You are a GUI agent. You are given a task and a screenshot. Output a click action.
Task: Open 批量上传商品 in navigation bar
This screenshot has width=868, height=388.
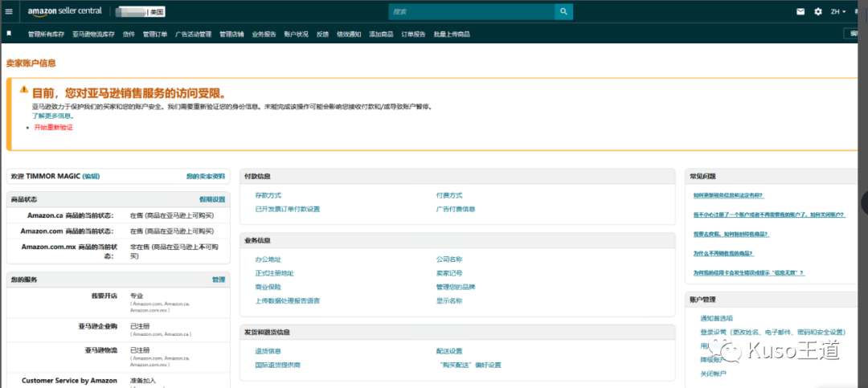click(x=452, y=35)
